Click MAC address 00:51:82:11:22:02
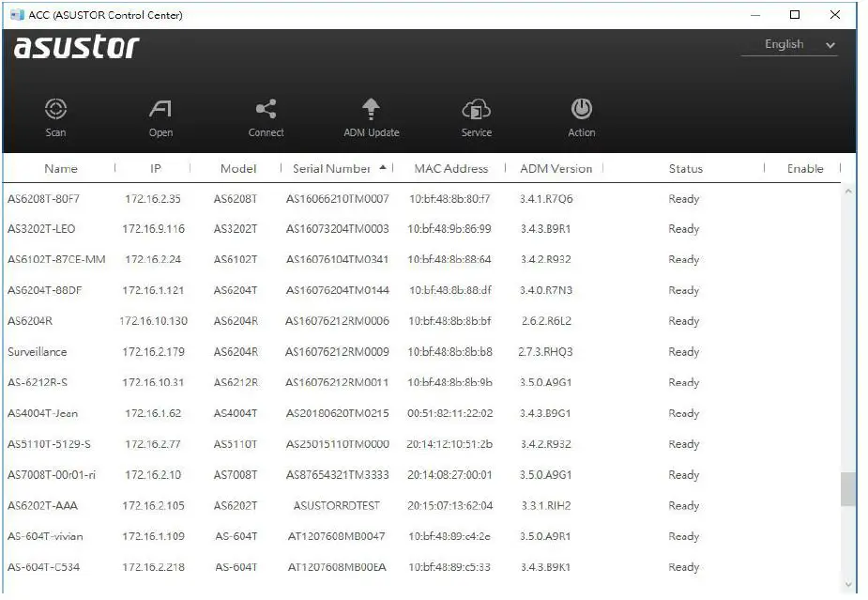The width and height of the screenshot is (868, 600). (x=450, y=413)
